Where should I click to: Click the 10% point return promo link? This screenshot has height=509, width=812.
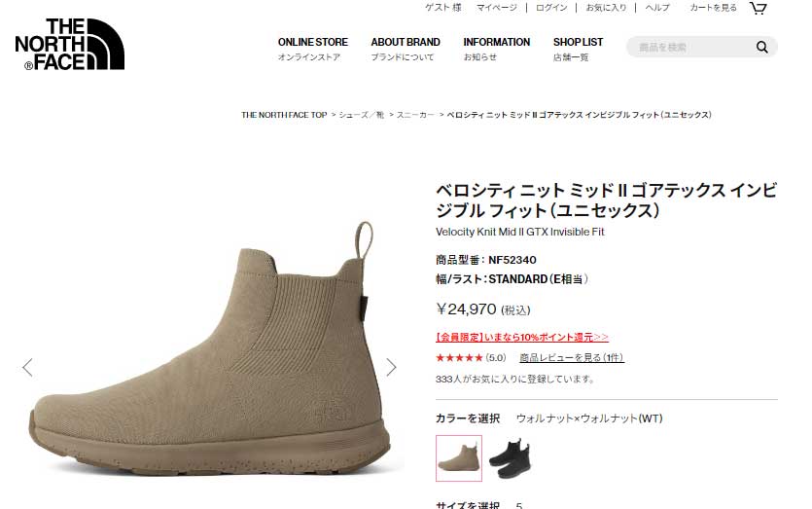[522, 337]
